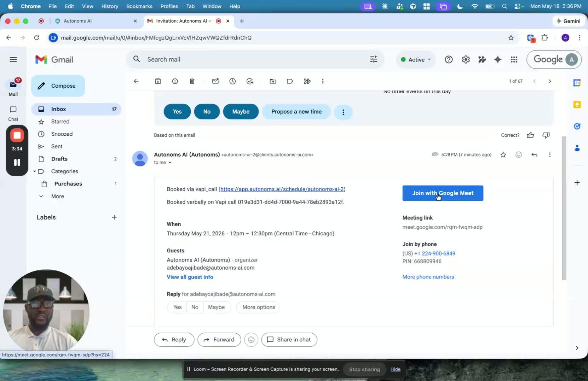Stop sharing screen in Loom bar

[364, 369]
